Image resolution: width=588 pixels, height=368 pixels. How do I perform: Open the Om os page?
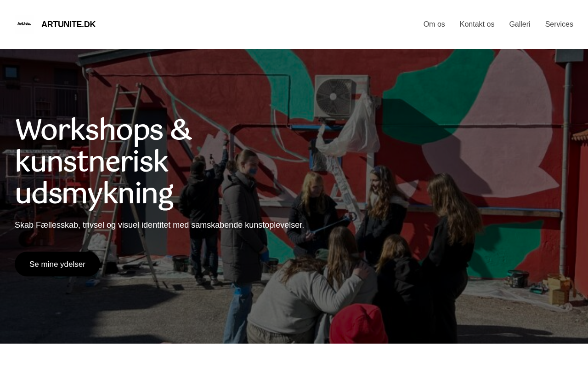434,24
